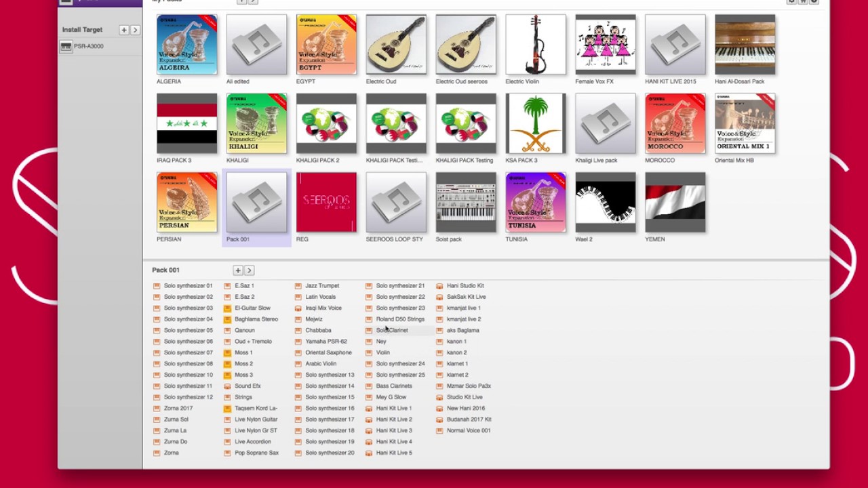This screenshot has width=868, height=488.
Task: Select the Roland D50 Strings voice
Action: tap(399, 319)
